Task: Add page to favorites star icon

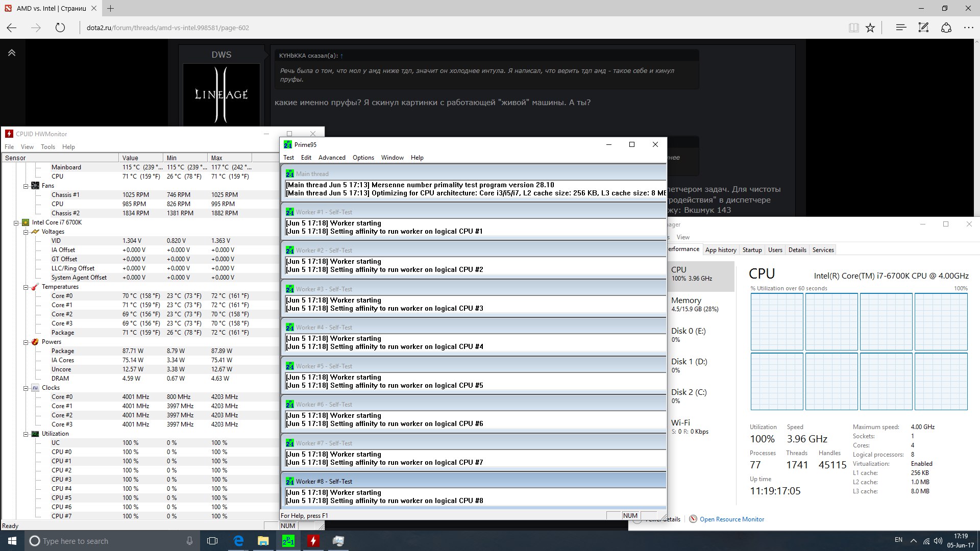Action: [870, 28]
